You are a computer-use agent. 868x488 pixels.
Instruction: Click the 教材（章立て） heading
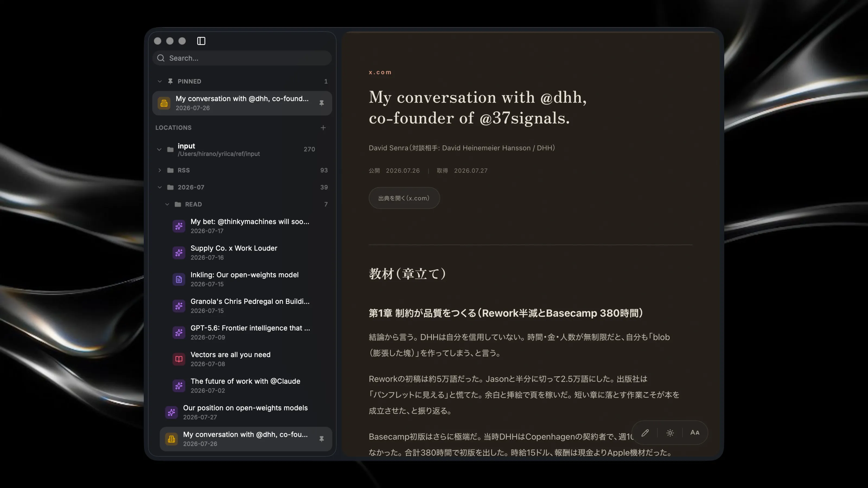(407, 274)
